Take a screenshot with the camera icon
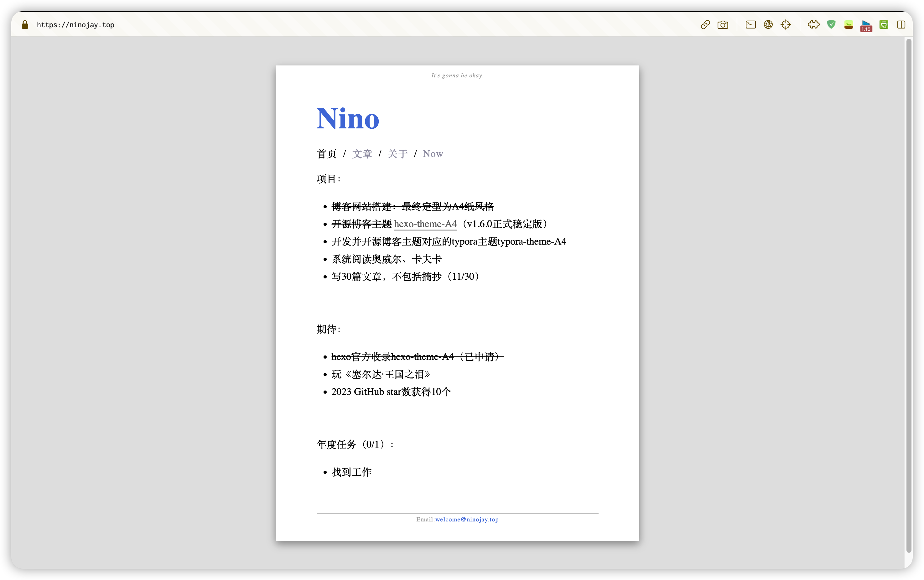Viewport: 924px width, 580px height. point(723,24)
